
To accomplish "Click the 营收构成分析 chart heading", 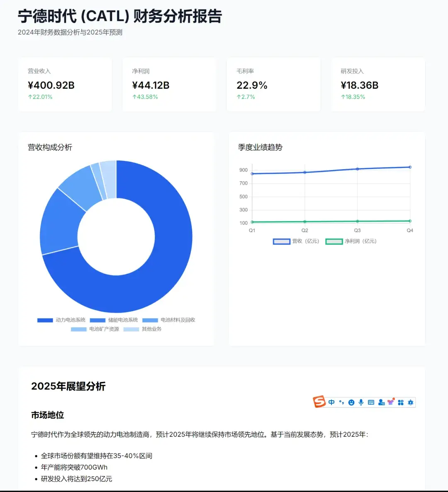I will (x=50, y=147).
